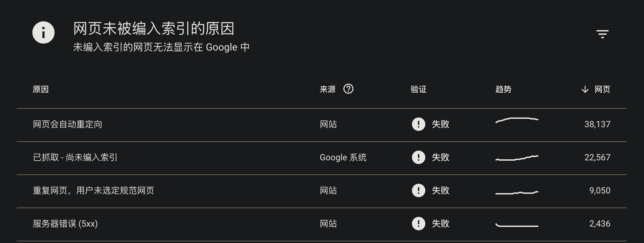The image size is (644, 243).
Task: Click the 38,137 page count
Action: [597, 124]
